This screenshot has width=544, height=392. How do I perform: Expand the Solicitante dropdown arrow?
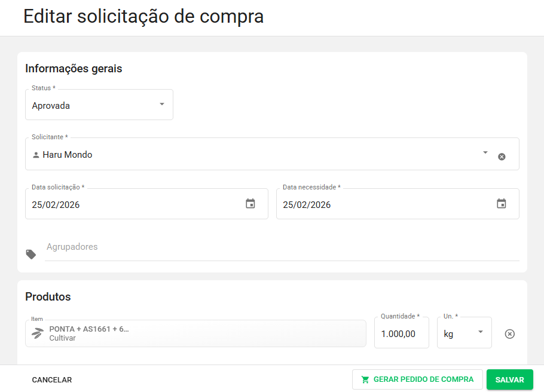(485, 152)
